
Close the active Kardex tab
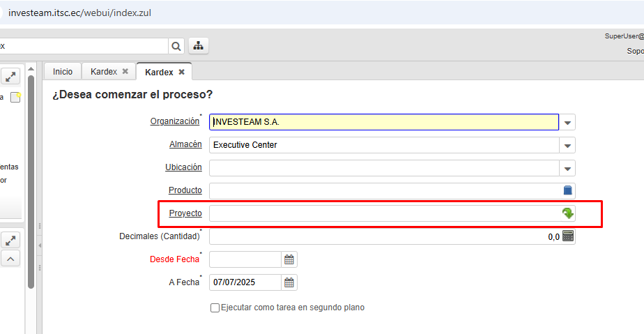182,72
